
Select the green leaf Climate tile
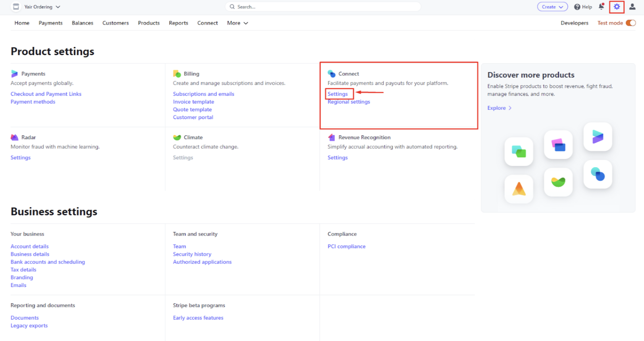558,182
